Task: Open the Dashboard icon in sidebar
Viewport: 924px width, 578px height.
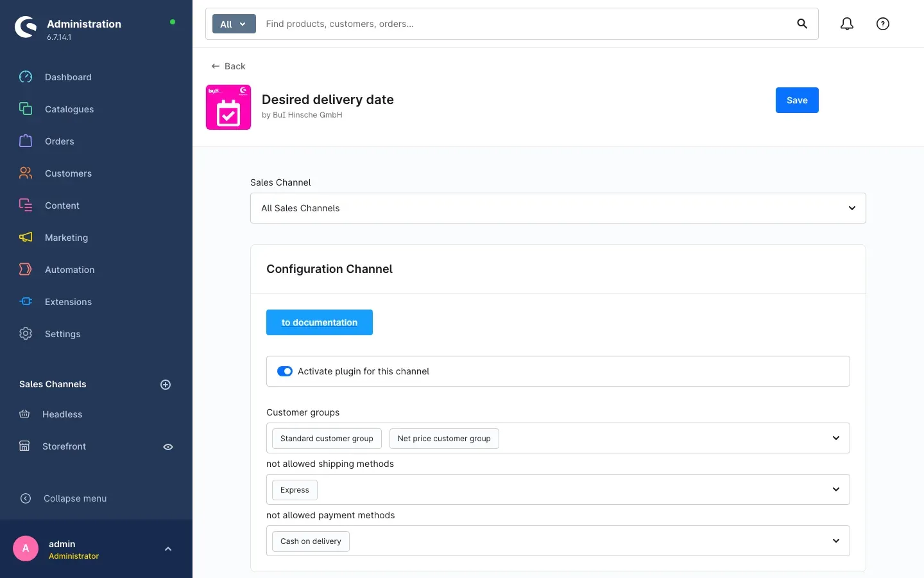Action: (x=26, y=77)
